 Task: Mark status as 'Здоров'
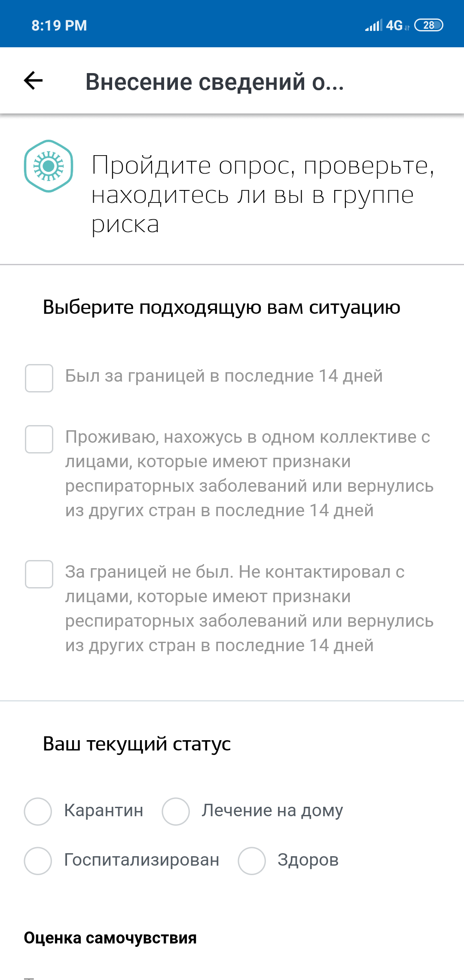pos(252,861)
